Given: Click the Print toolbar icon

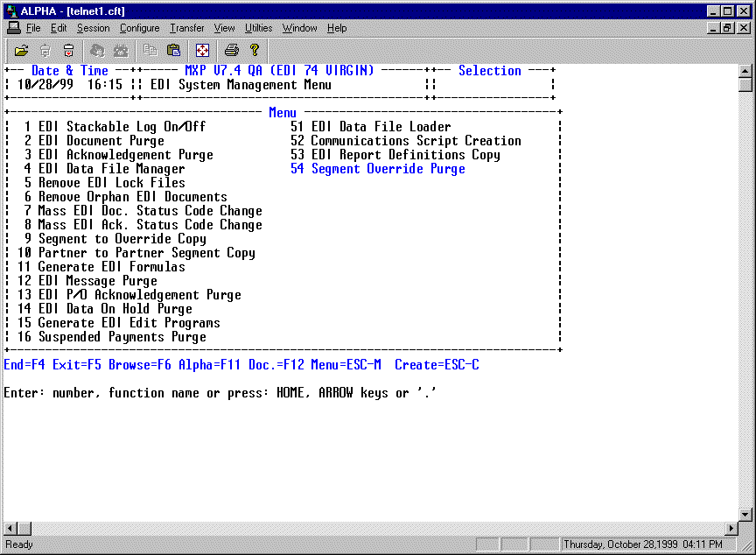Looking at the screenshot, I should click(x=231, y=50).
